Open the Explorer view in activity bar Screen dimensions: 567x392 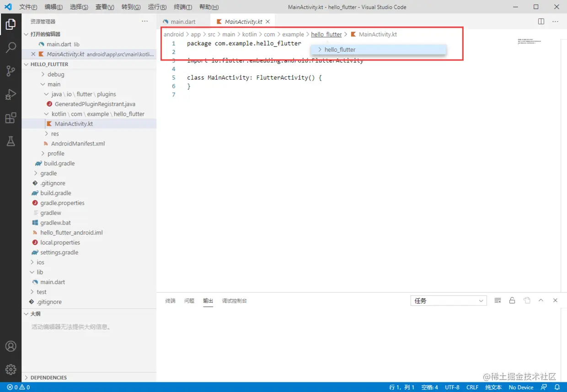pos(11,24)
